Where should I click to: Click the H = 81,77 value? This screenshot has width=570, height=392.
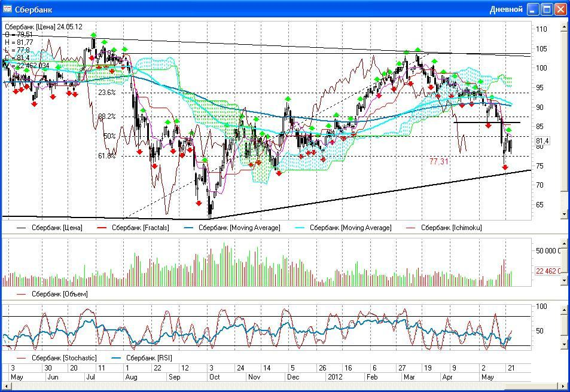pyautogui.click(x=19, y=42)
